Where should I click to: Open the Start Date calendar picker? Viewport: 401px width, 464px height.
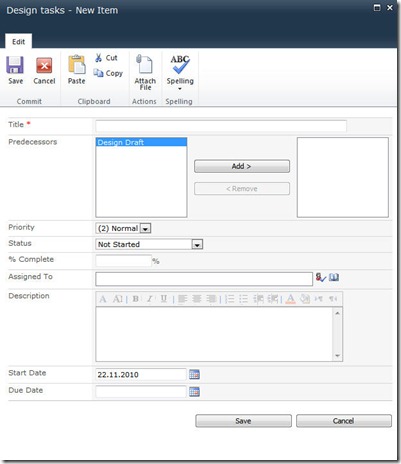194,374
